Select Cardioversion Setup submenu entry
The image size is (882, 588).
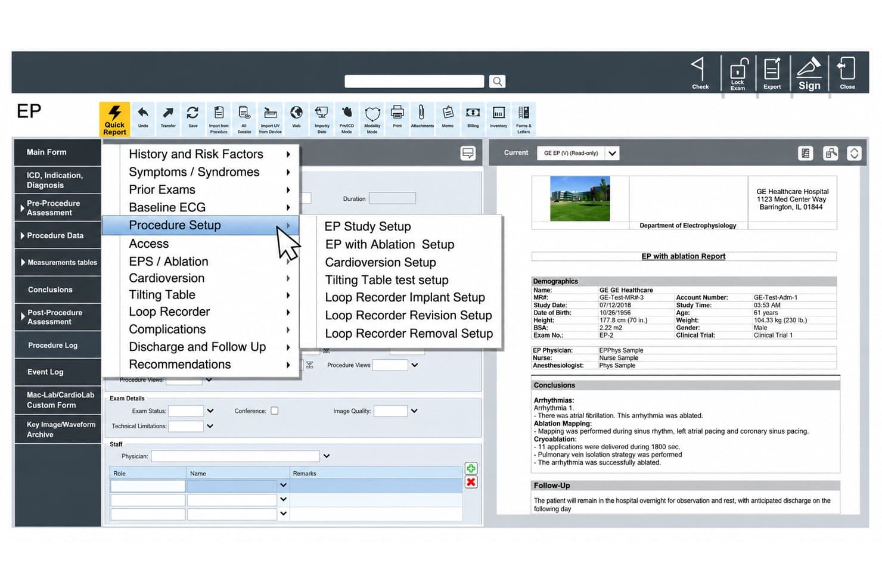[x=380, y=262]
